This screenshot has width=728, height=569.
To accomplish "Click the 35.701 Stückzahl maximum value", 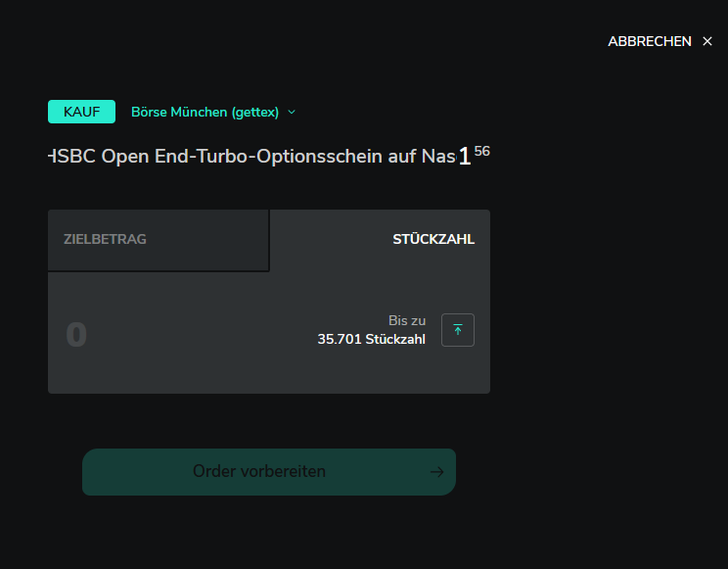I will pos(371,340).
